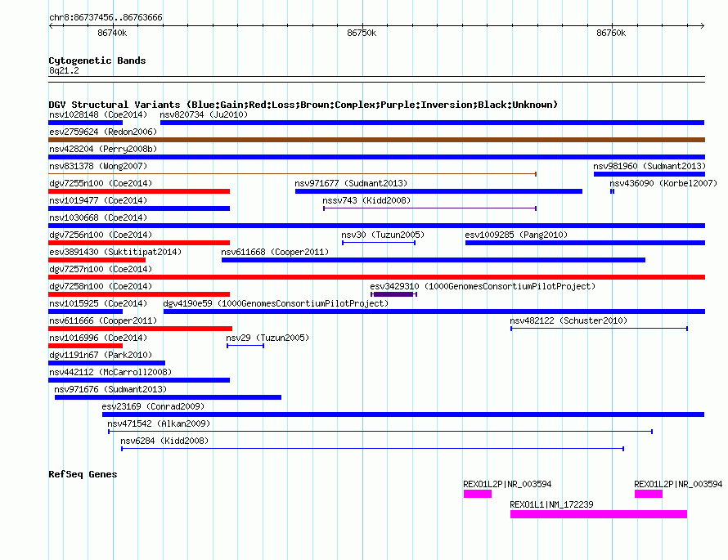Click the ruler's right arrow end
The width and height of the screenshot is (728, 560).
click(x=702, y=25)
